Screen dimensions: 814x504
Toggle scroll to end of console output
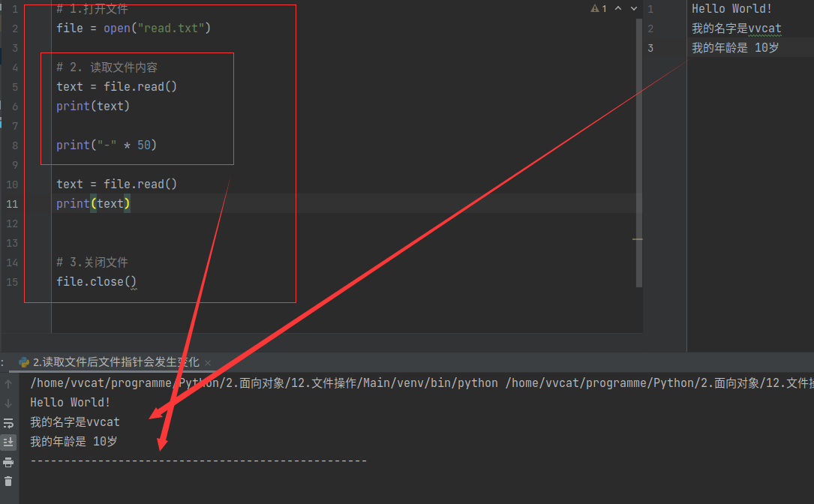pyautogui.click(x=8, y=442)
